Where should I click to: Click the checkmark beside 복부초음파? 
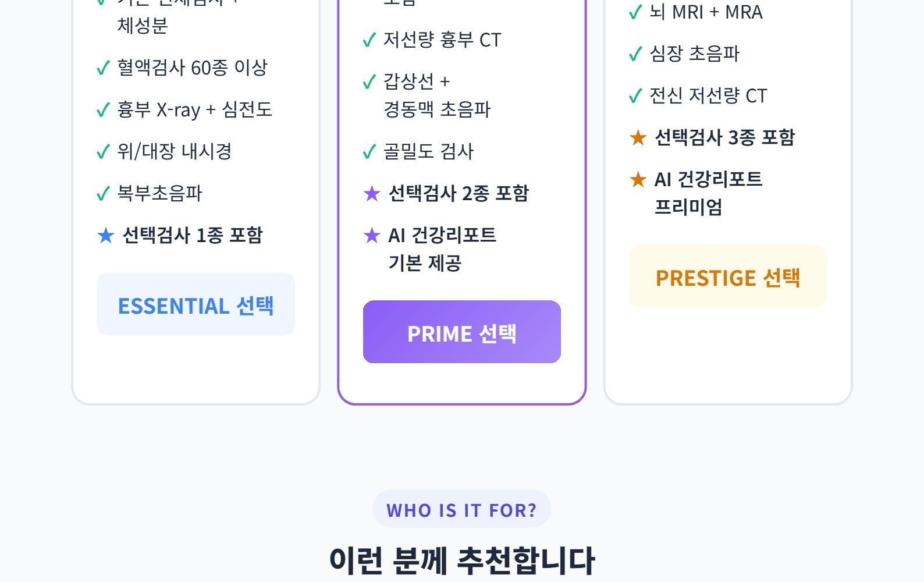(103, 194)
